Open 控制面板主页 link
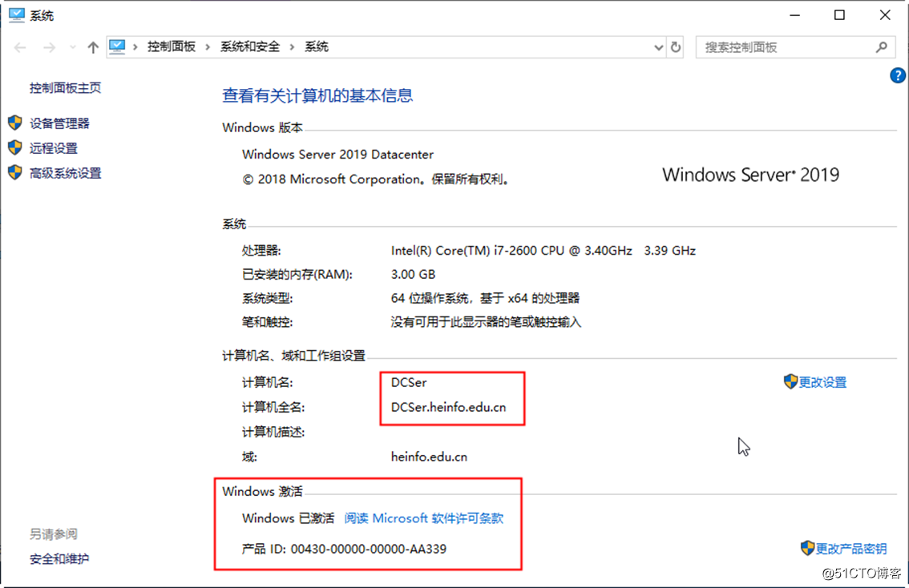 click(x=66, y=88)
